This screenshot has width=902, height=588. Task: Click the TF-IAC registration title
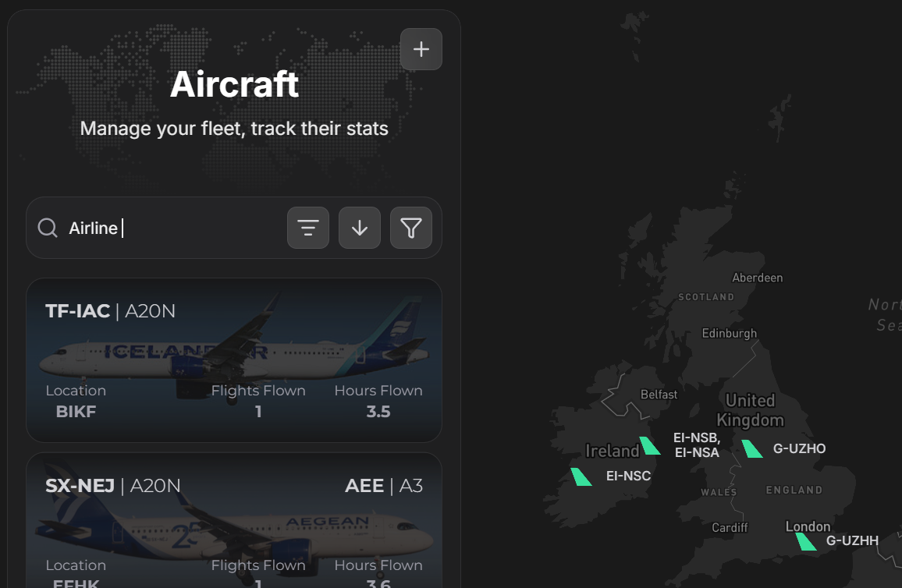78,311
